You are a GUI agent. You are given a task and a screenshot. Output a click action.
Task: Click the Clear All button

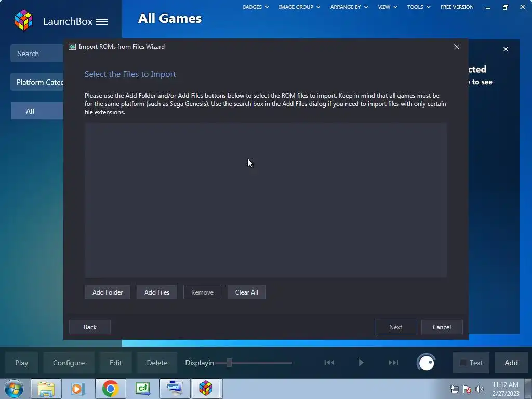point(247,292)
